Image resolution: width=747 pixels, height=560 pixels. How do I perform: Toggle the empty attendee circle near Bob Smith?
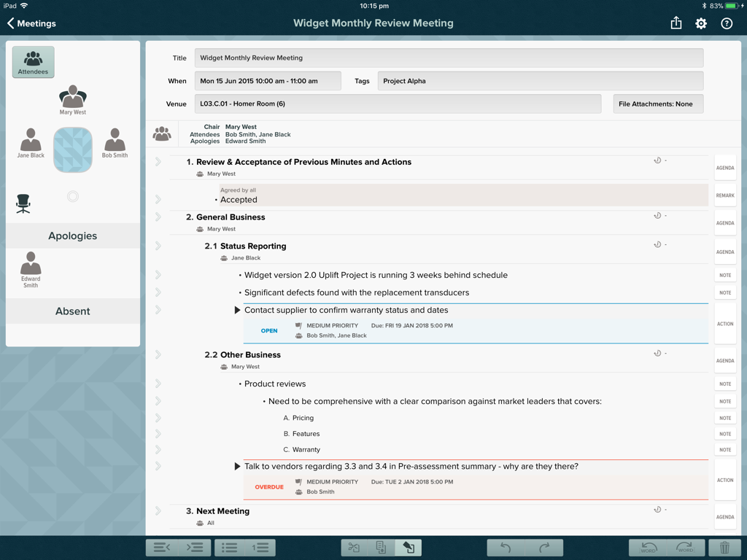72,195
